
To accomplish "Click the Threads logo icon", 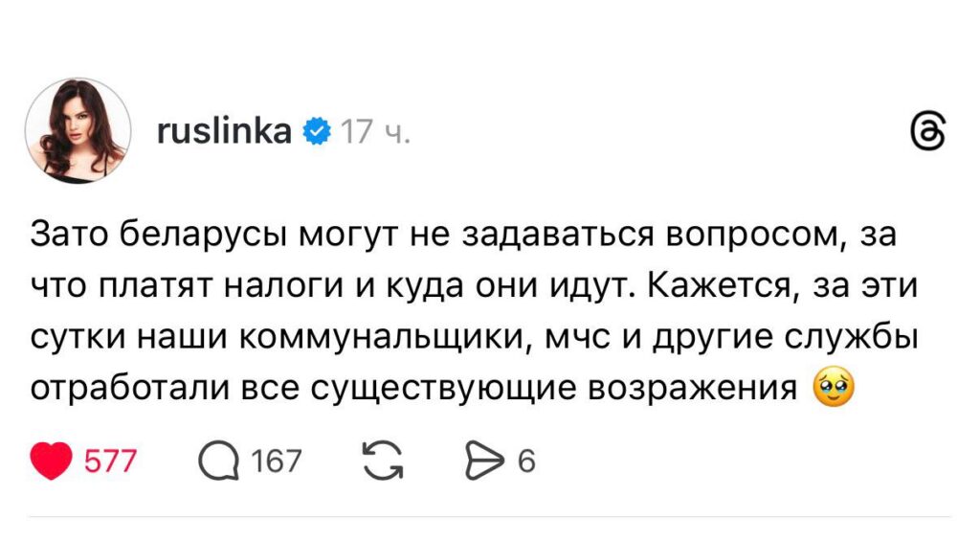I will (926, 136).
